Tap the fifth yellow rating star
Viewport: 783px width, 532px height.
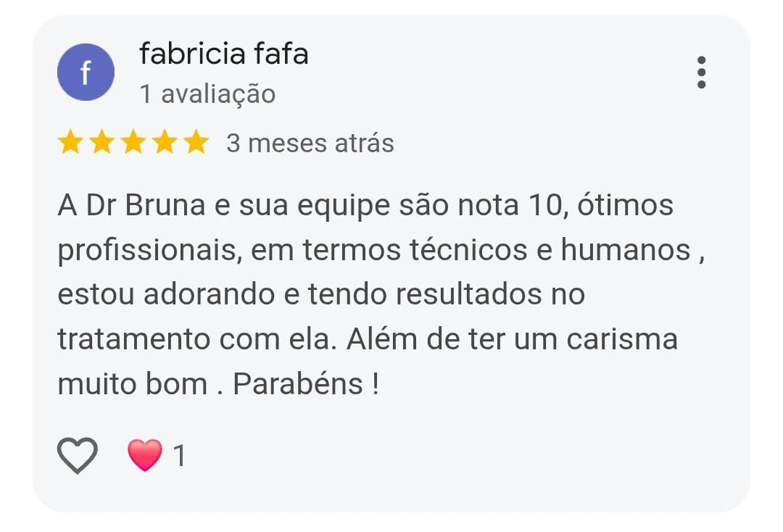[196, 143]
